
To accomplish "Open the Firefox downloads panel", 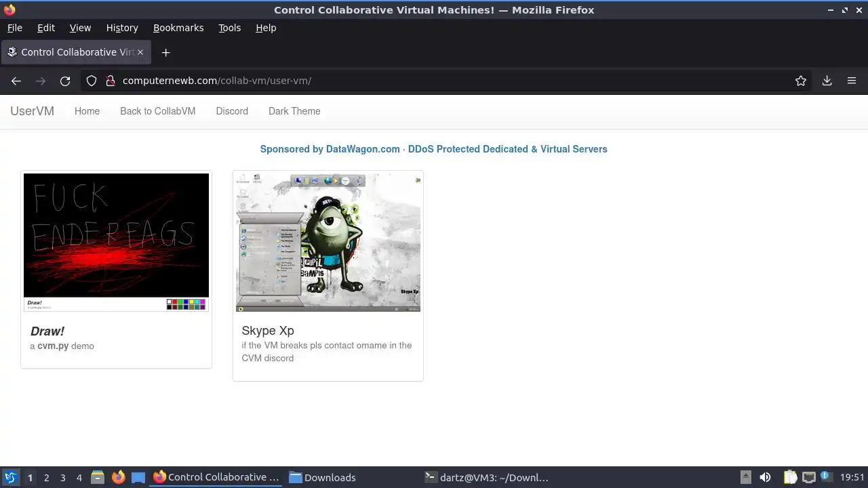I will click(x=827, y=81).
